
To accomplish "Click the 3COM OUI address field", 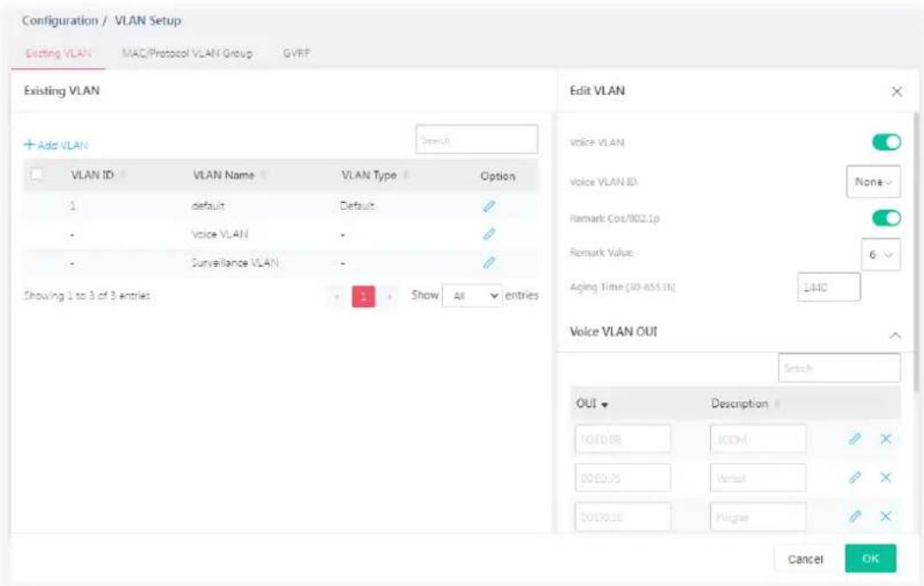I will pos(622,439).
